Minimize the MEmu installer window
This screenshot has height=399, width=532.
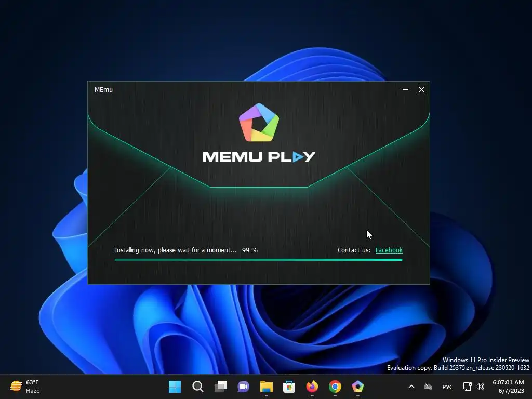tap(405, 89)
